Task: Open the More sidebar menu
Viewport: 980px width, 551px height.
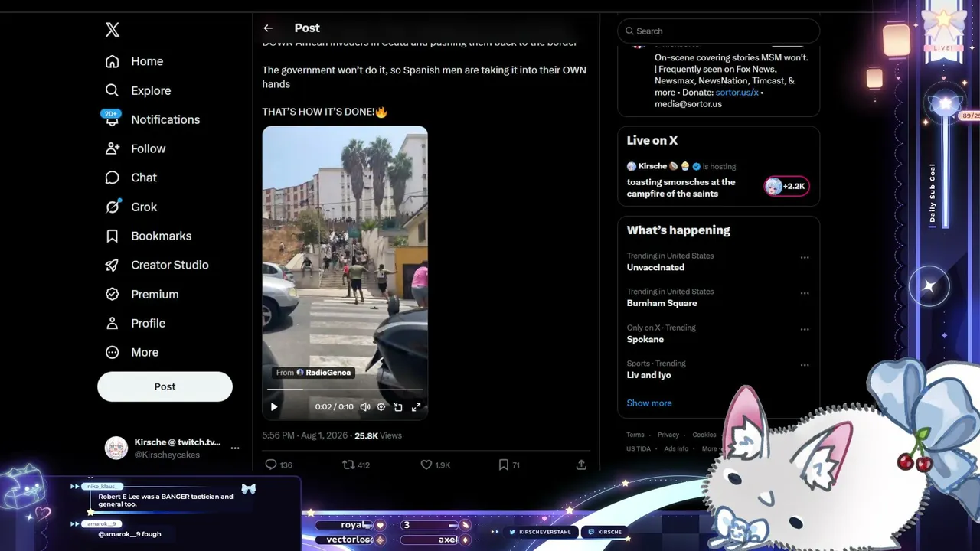Action: coord(132,352)
